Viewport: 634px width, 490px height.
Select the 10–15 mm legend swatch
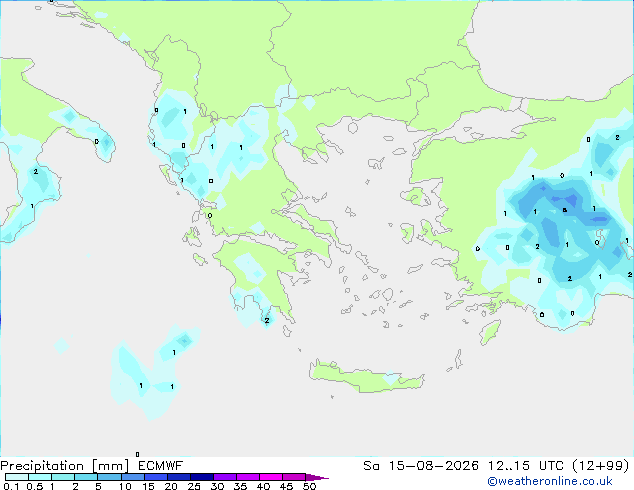pyautogui.click(x=133, y=477)
